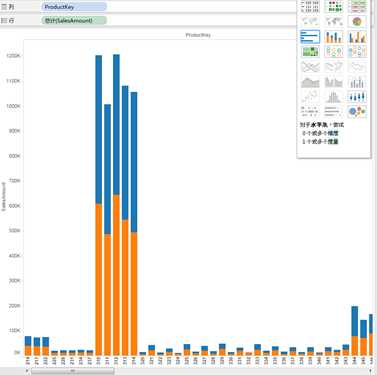This screenshot has height=375, width=377.
Task: Click the right arrow of the horizontal scrollbar
Action: pyautogui.click(x=371, y=371)
